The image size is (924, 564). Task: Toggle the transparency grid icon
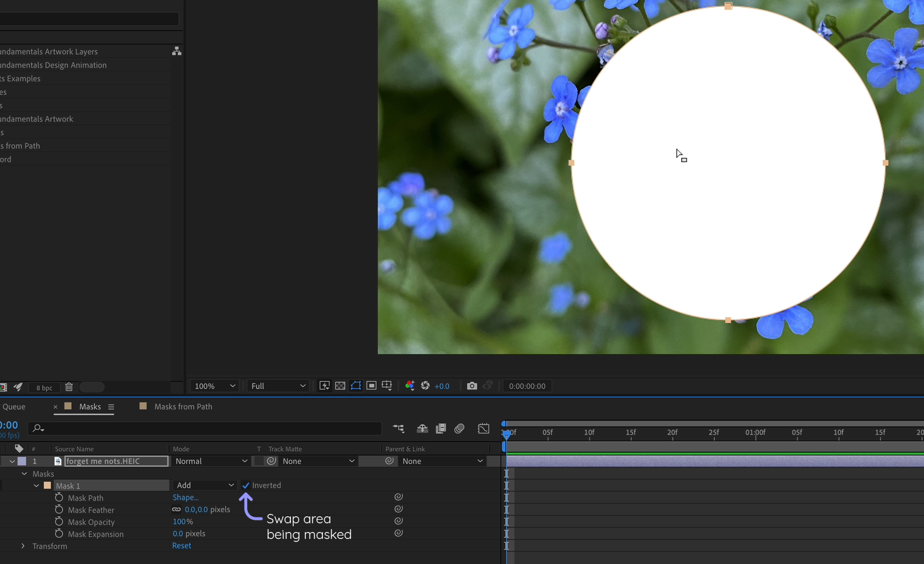click(340, 386)
